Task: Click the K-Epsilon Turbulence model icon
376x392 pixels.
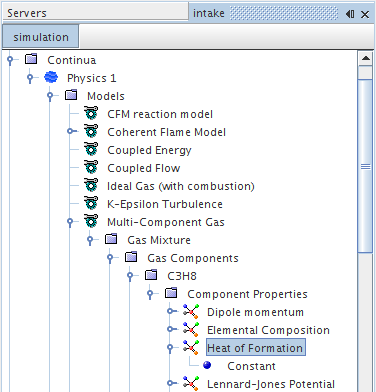Action: click(x=91, y=204)
